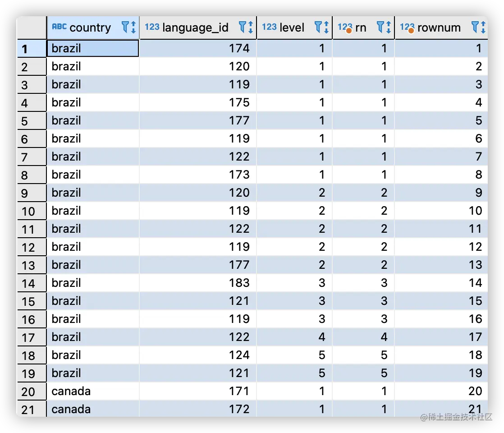The width and height of the screenshot is (504, 433).
Task: Click language_id 120 in row 2
Action: click(x=239, y=66)
